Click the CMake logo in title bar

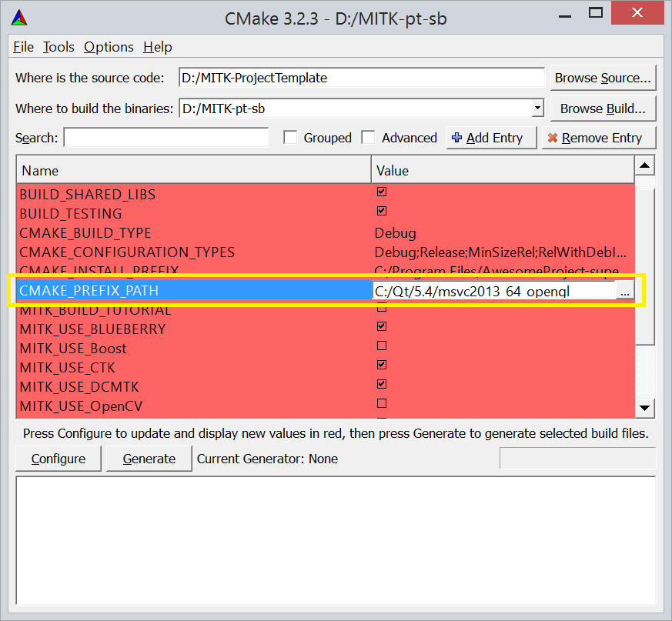[21, 18]
